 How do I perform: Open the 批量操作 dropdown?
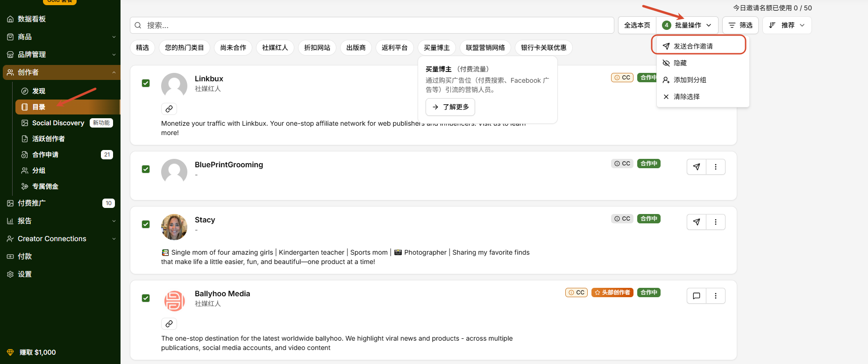pos(687,25)
